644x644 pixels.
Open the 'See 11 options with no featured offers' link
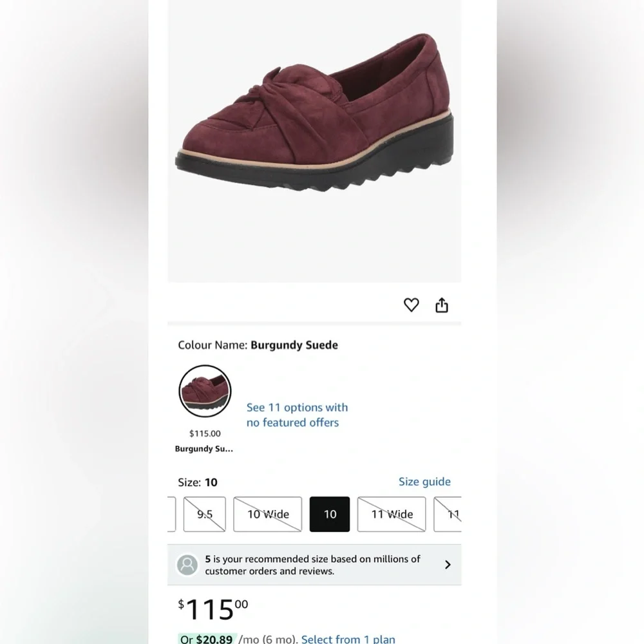(297, 415)
